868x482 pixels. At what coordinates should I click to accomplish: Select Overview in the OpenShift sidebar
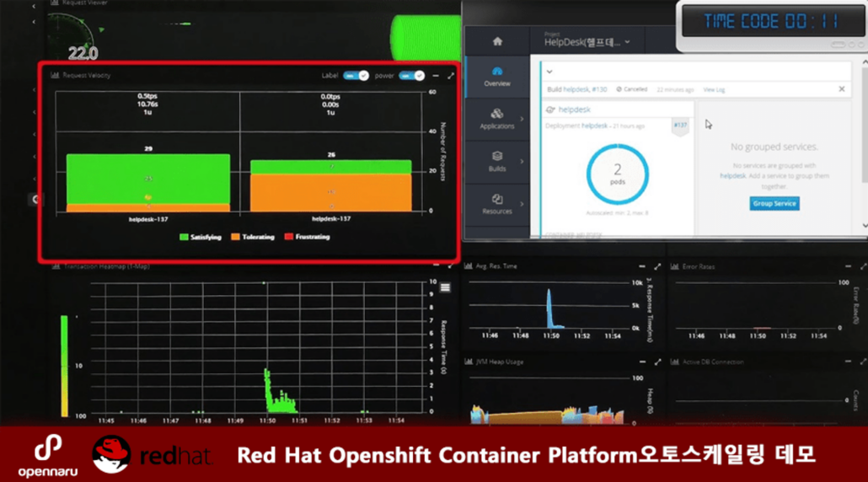click(x=497, y=77)
